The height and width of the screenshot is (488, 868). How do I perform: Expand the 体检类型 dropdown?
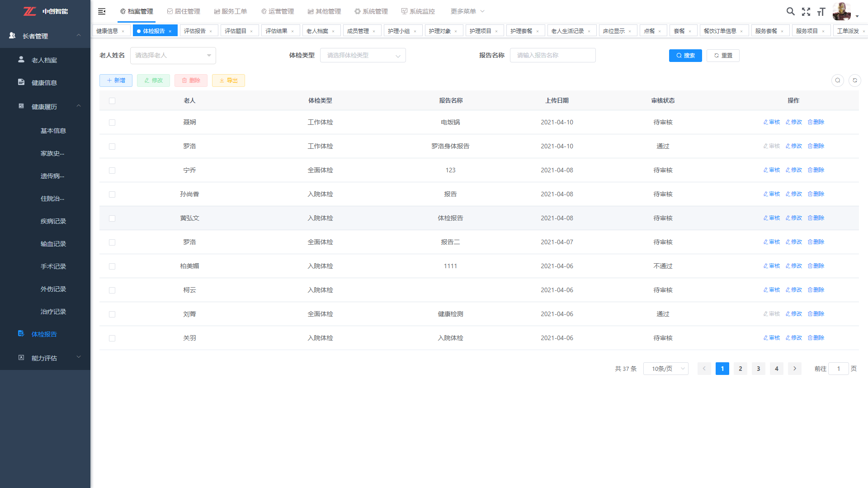point(362,56)
